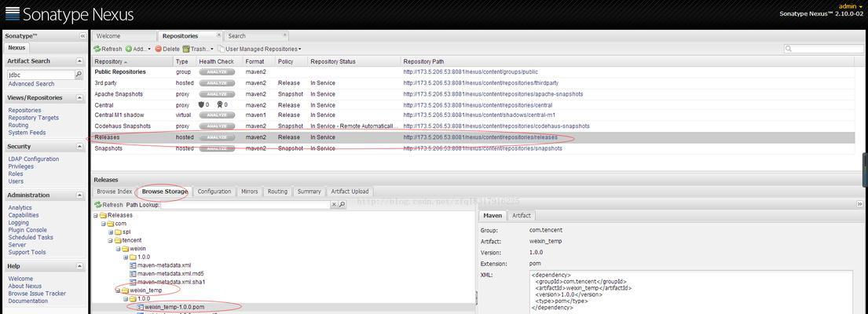Open Repository Targets in the sidebar

(x=33, y=118)
